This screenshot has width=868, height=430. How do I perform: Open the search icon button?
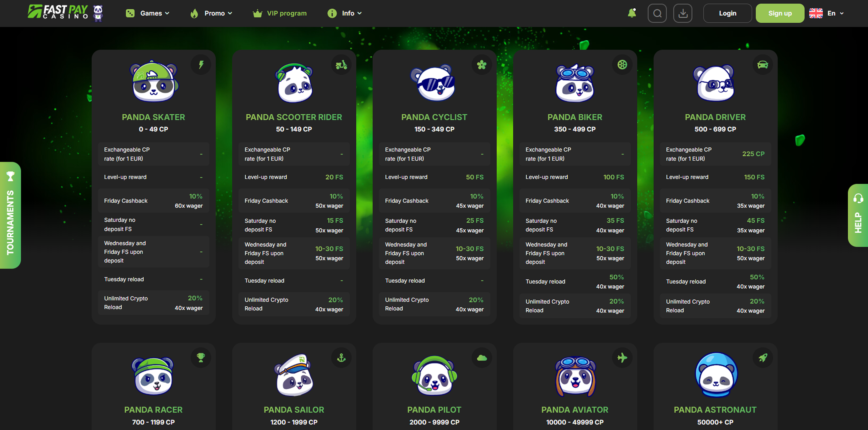coord(657,13)
